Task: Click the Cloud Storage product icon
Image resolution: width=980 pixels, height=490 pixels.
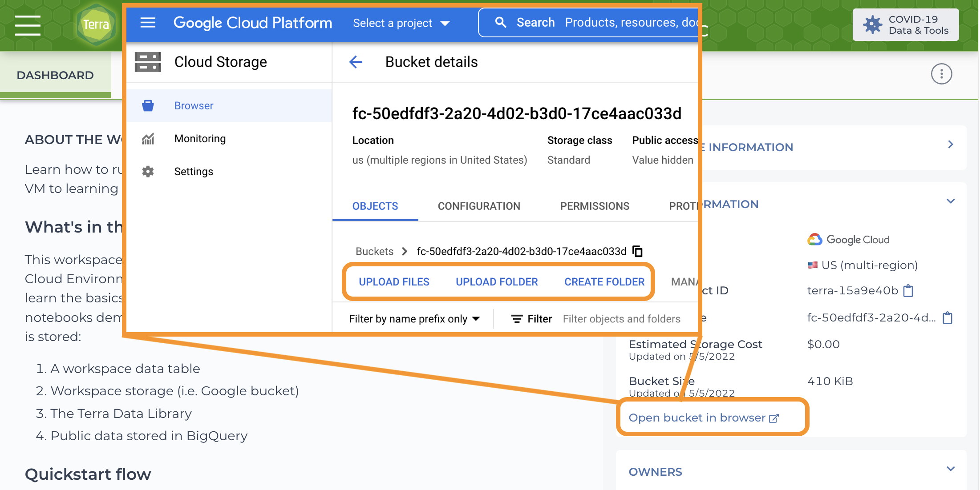Action: 148,62
